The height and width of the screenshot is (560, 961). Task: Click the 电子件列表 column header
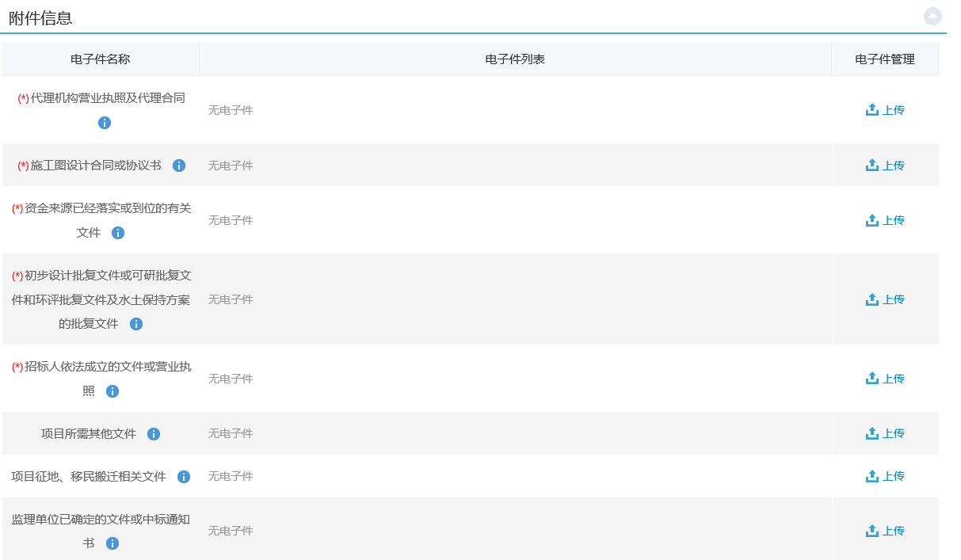coord(515,59)
